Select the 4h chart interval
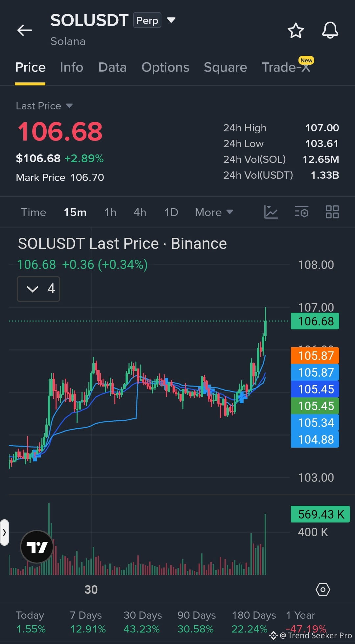 [140, 212]
